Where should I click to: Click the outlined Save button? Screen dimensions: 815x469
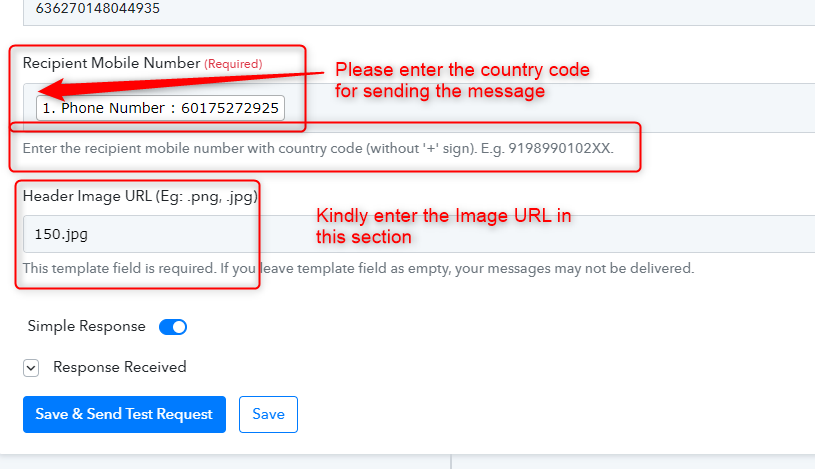268,414
